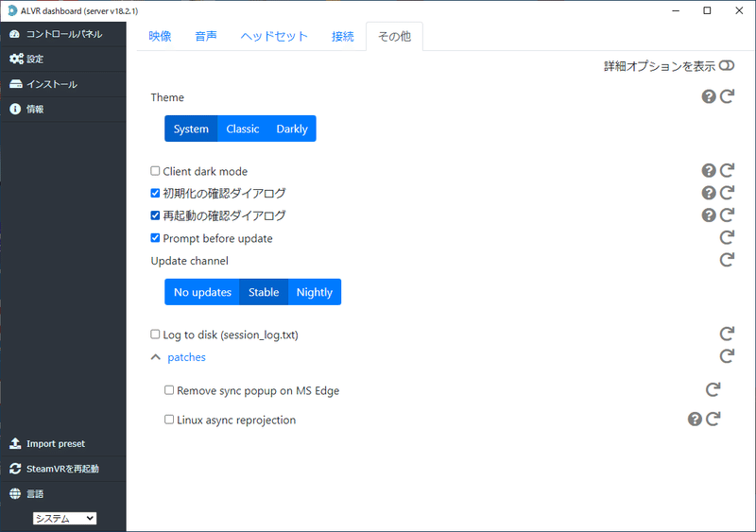This screenshot has height=532, width=756.
Task: Reset Prompt before update setting
Action: (727, 237)
